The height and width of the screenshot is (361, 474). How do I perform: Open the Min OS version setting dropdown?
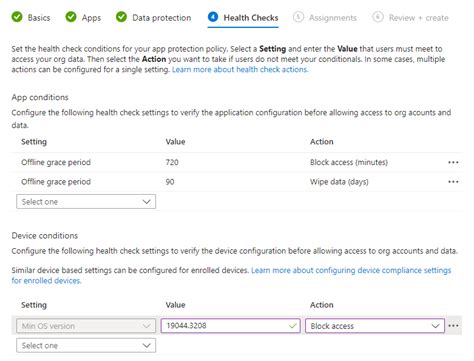click(86, 326)
